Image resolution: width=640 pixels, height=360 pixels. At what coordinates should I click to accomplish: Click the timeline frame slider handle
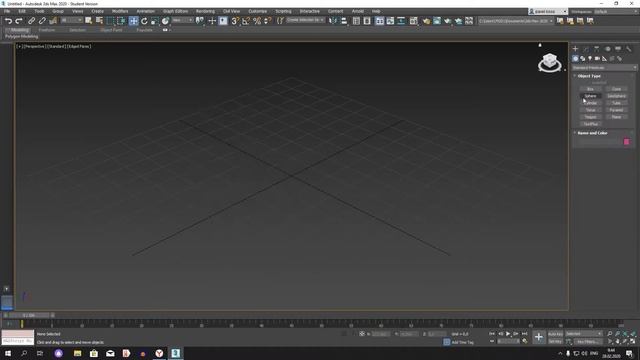pyautogui.click(x=29, y=315)
